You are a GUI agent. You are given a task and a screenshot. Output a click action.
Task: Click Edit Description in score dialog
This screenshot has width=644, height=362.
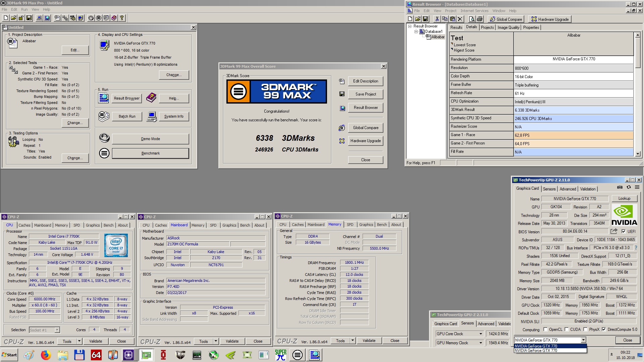[x=366, y=81]
